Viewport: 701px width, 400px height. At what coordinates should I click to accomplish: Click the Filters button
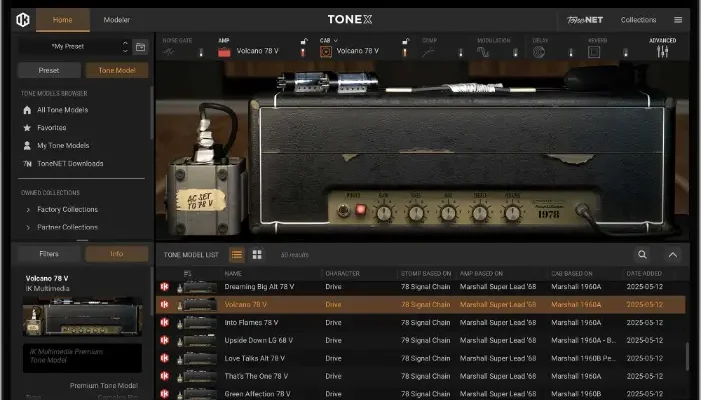49,254
